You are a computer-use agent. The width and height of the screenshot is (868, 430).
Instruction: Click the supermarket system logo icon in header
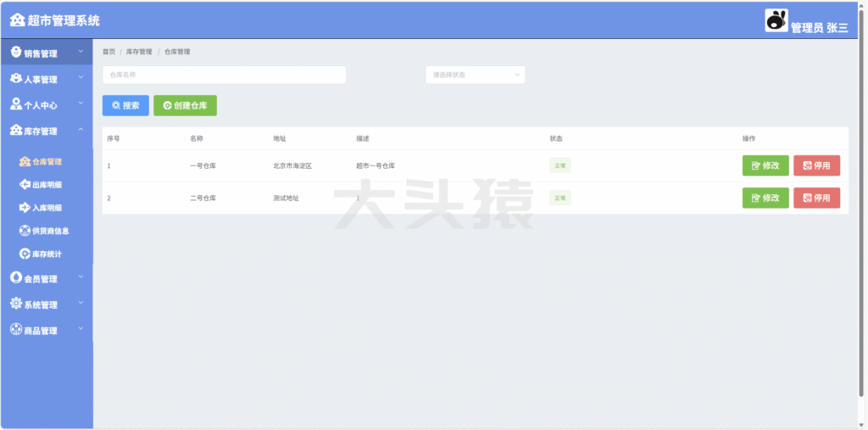18,20
